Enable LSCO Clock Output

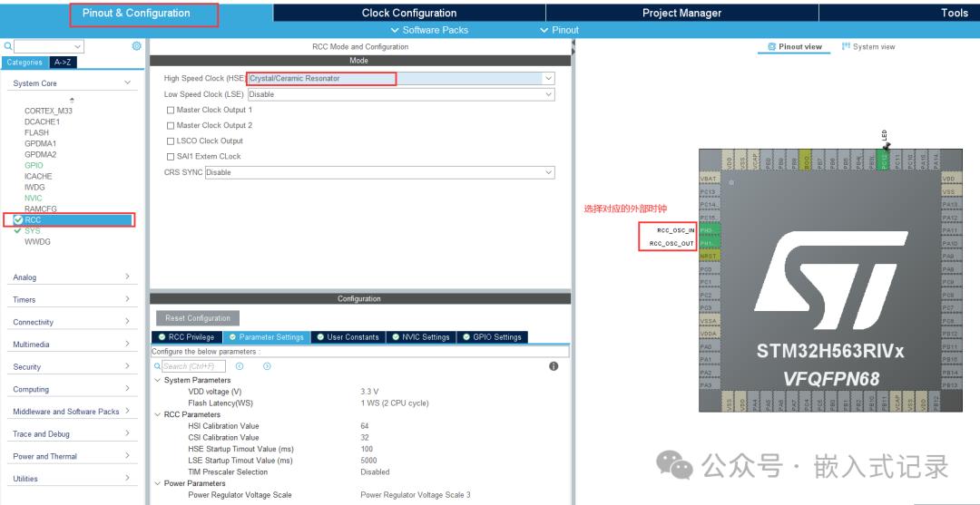click(171, 141)
